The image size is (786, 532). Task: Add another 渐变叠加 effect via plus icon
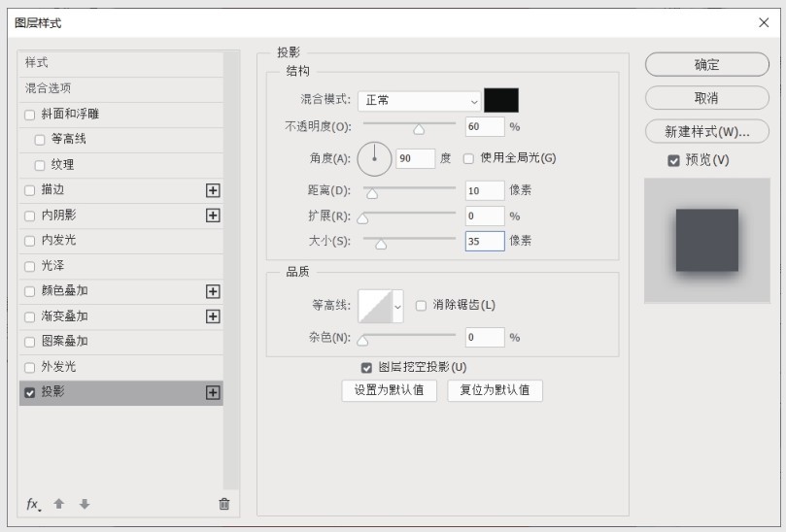click(213, 316)
